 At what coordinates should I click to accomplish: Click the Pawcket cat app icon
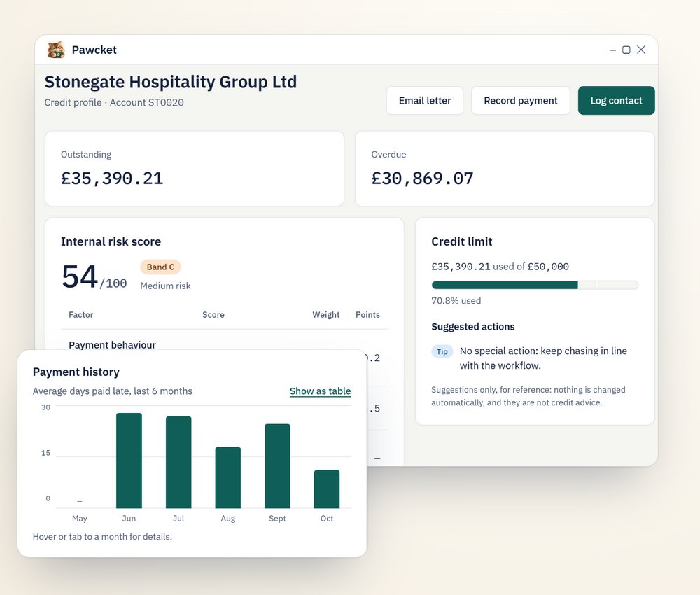(x=56, y=50)
